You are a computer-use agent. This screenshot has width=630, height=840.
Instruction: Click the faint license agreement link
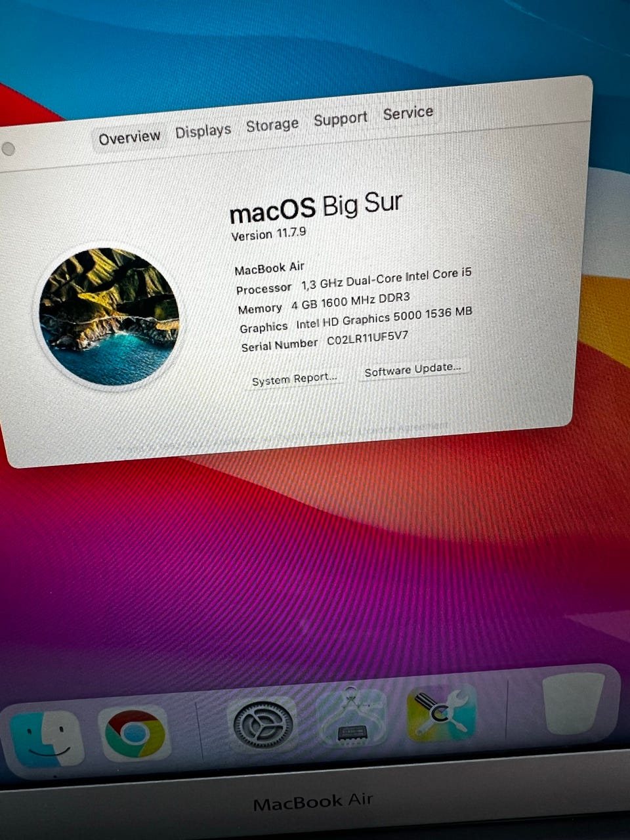pos(403,429)
